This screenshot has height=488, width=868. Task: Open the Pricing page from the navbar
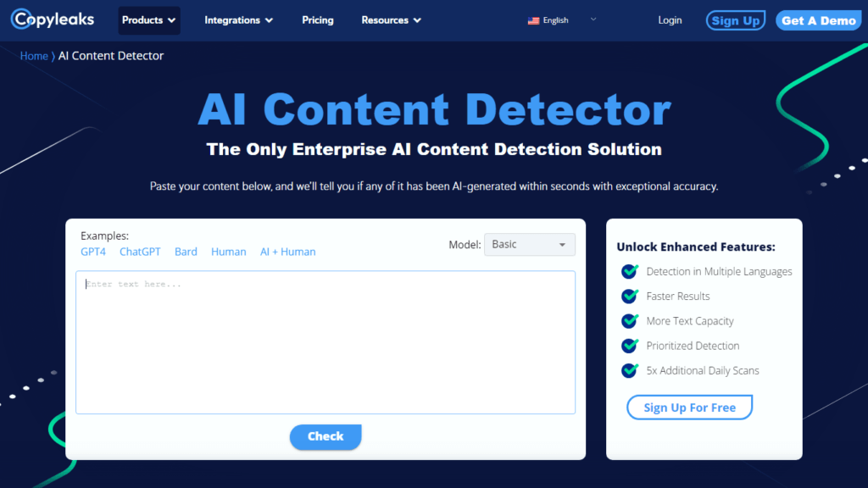318,19
